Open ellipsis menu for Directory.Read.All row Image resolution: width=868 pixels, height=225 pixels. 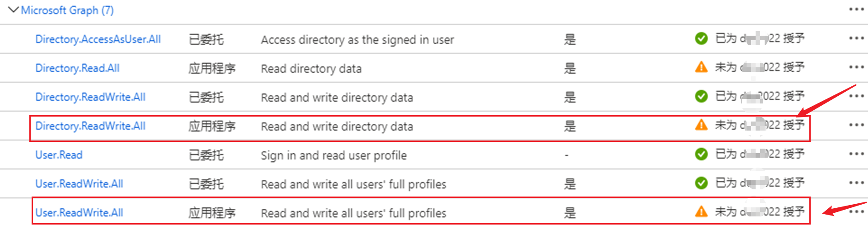(856, 67)
